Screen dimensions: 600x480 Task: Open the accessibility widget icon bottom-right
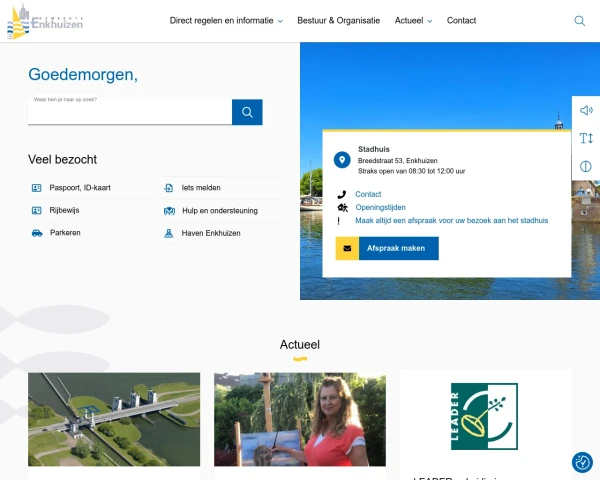coord(582,462)
